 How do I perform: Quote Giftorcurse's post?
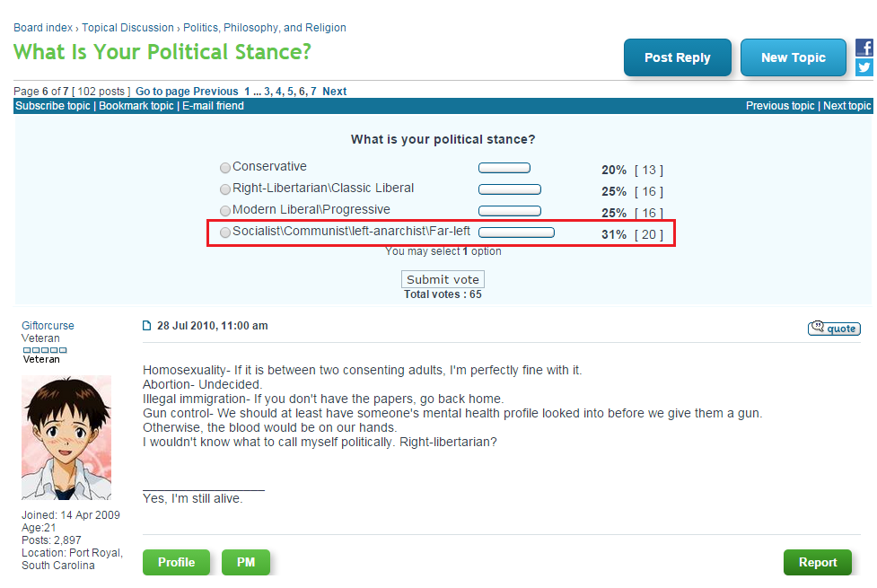point(834,328)
